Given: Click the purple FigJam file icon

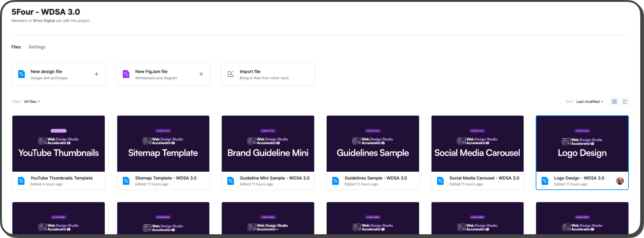Looking at the screenshot, I should point(126,74).
